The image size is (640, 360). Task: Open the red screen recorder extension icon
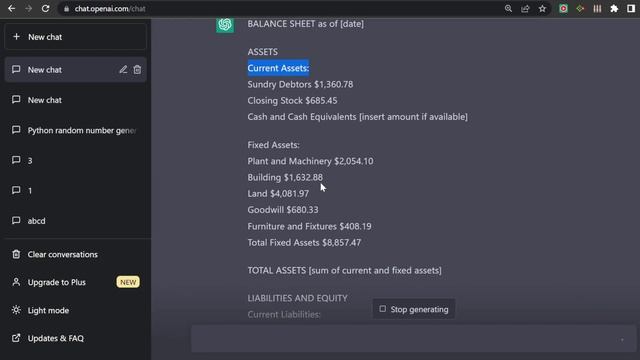[563, 9]
